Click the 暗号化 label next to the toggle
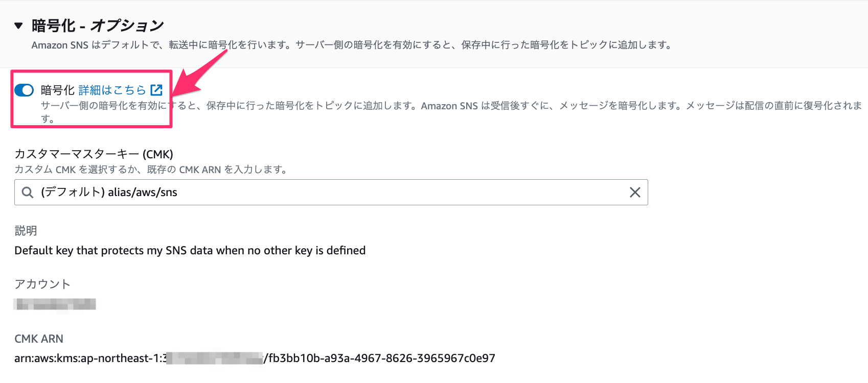 (57, 90)
